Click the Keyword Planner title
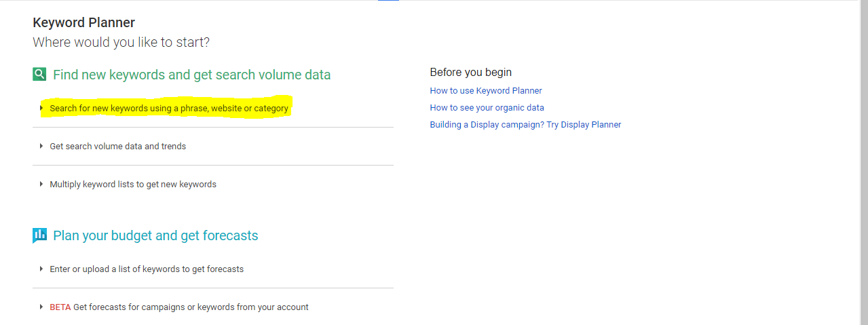The image size is (868, 325). coord(84,23)
